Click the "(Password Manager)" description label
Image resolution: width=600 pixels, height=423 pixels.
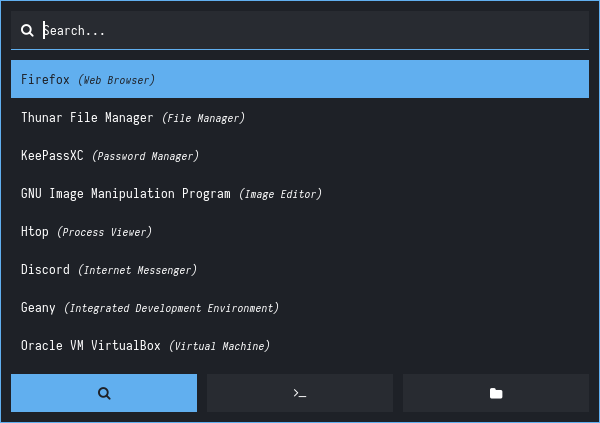point(145,156)
